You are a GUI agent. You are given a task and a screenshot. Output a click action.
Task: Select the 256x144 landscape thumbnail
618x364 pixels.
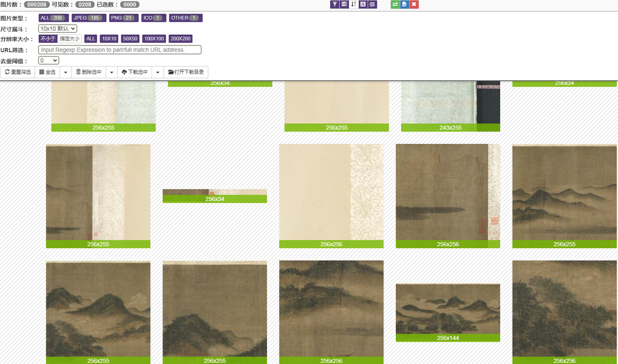(x=448, y=312)
